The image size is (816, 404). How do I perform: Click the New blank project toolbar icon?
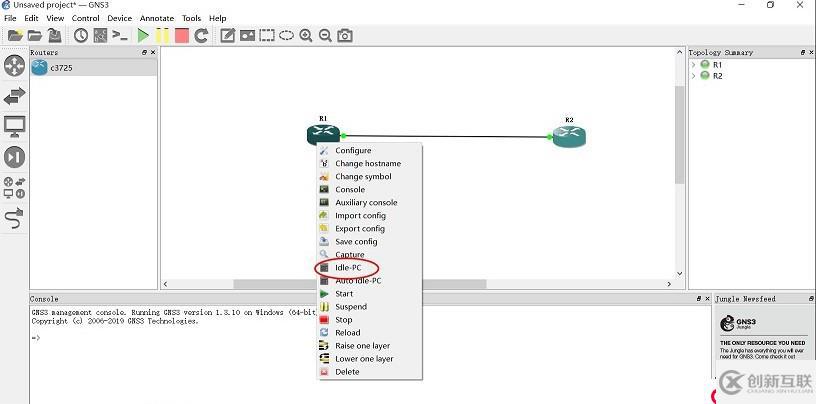click(x=15, y=35)
